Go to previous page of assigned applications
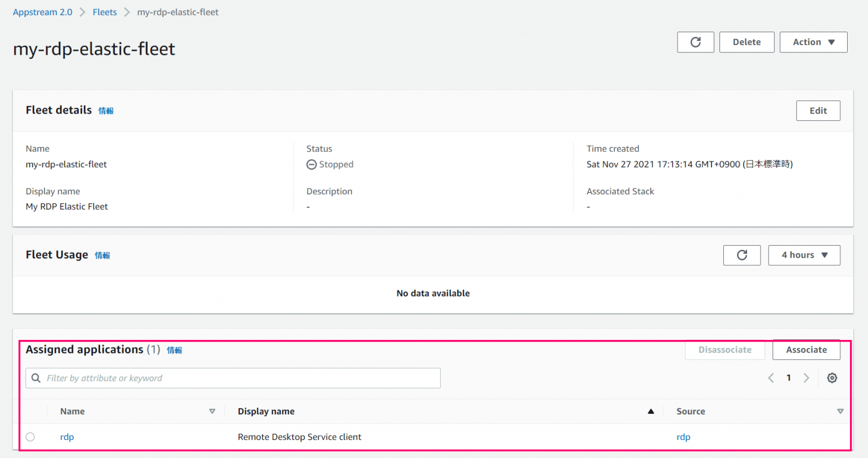The width and height of the screenshot is (868, 458). click(x=770, y=377)
